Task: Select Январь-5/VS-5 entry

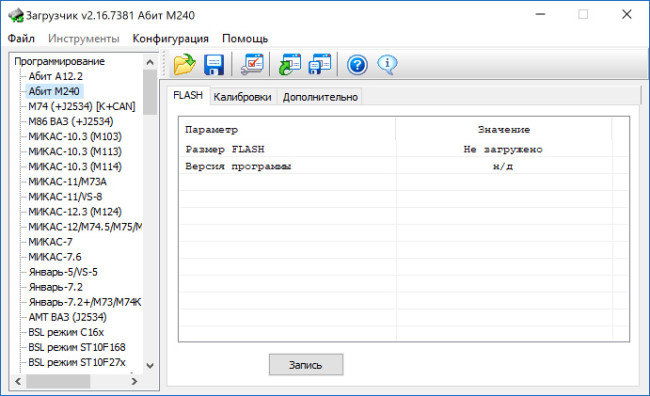Action: click(63, 272)
